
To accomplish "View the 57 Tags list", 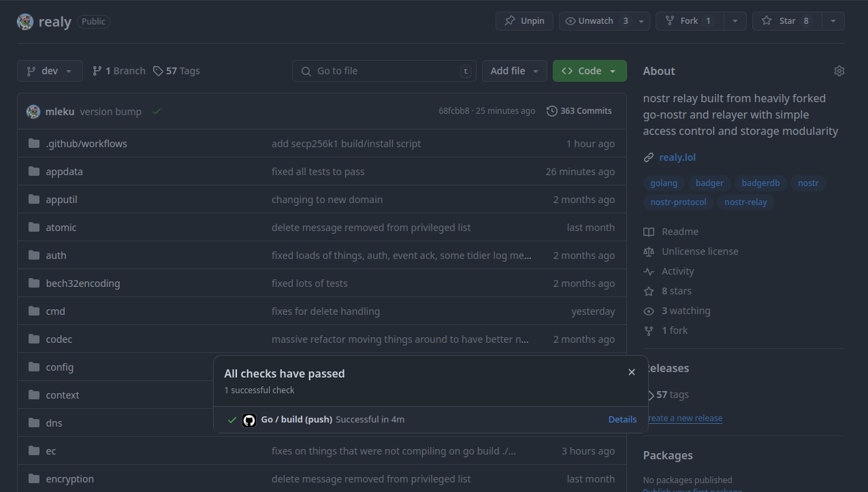I will [x=176, y=71].
